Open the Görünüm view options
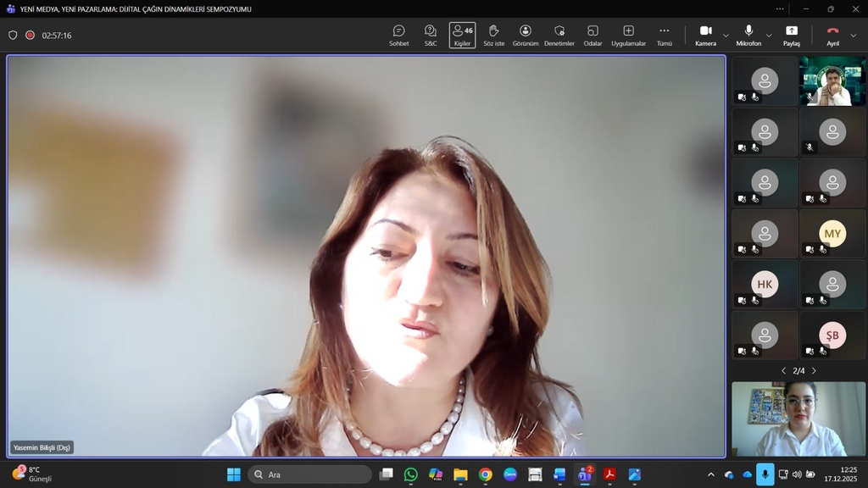Viewport: 868px width, 488px height. tap(526, 35)
